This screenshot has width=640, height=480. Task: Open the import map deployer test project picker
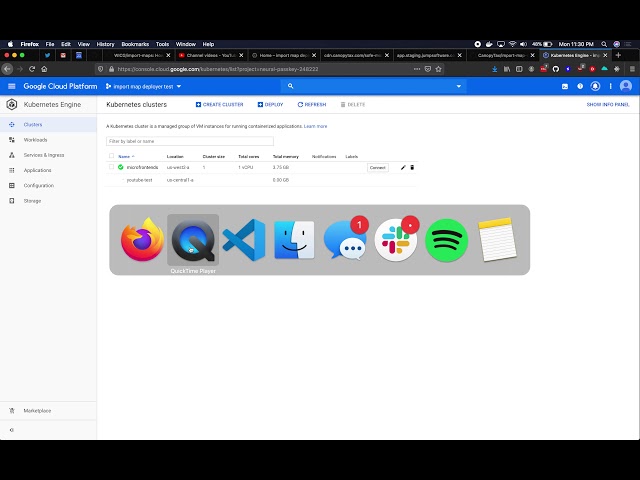(x=143, y=87)
